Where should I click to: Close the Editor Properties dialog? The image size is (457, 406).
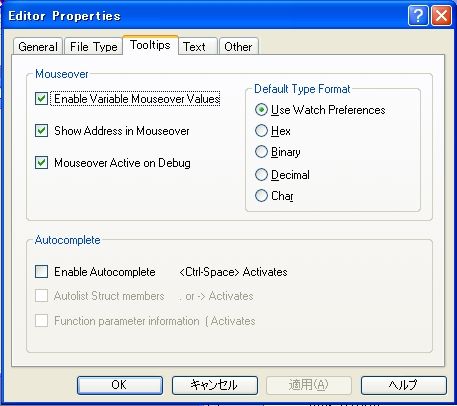tap(441, 16)
